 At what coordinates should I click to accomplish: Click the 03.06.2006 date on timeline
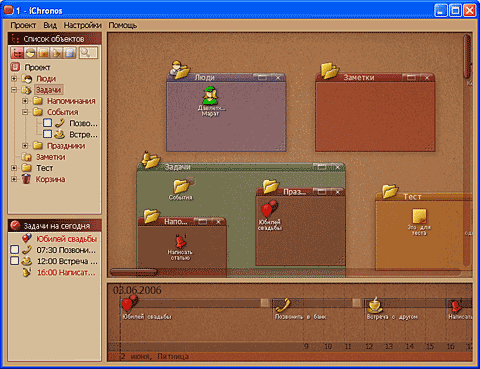pyautogui.click(x=137, y=290)
